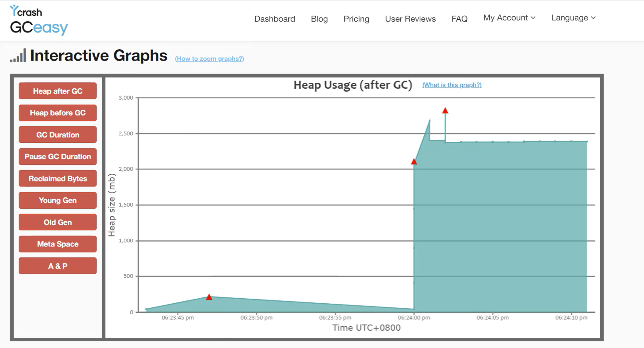Switch to the GC Duration graph
The height and width of the screenshot is (348, 644).
pos(58,135)
